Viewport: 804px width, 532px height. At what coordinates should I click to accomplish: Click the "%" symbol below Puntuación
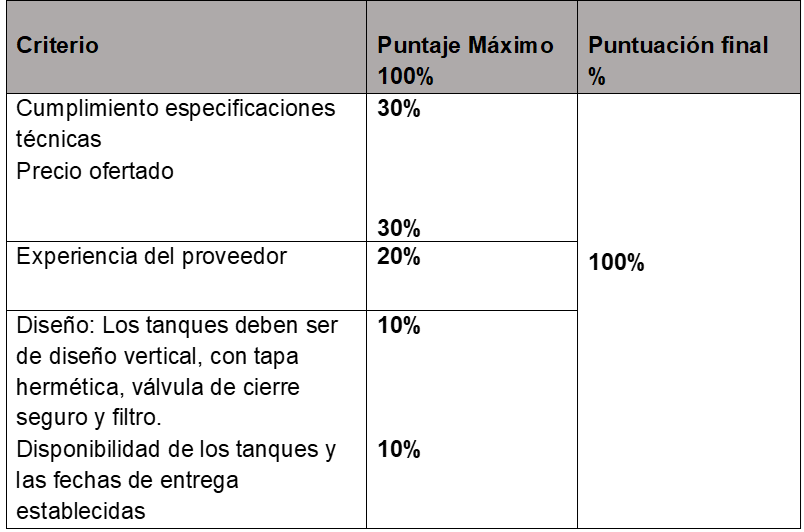point(597,77)
